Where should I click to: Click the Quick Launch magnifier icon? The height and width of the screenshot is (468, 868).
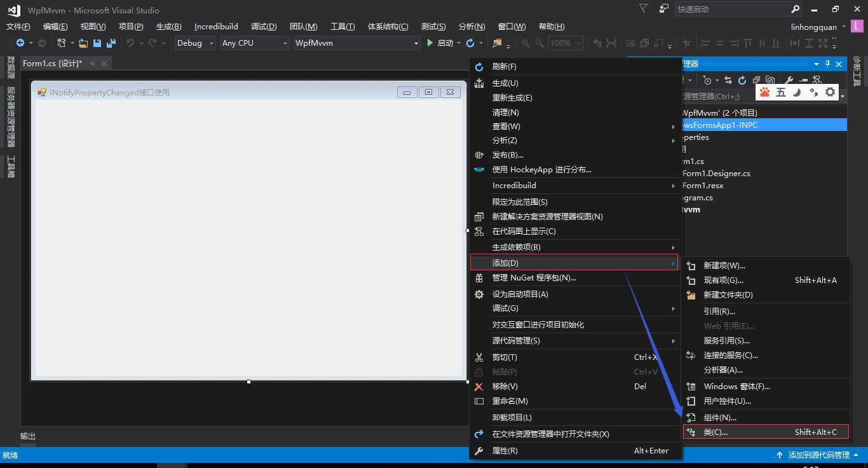pos(796,10)
